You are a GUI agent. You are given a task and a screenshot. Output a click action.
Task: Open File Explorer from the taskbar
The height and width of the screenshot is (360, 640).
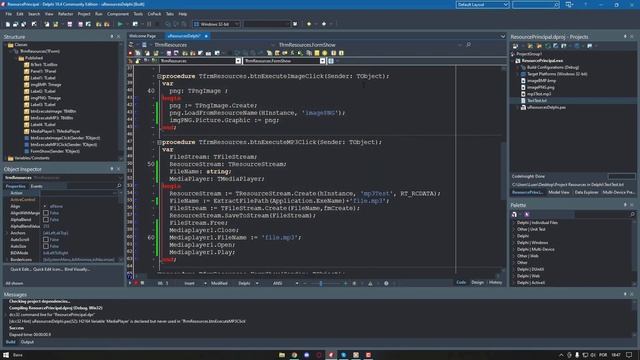coord(282,355)
